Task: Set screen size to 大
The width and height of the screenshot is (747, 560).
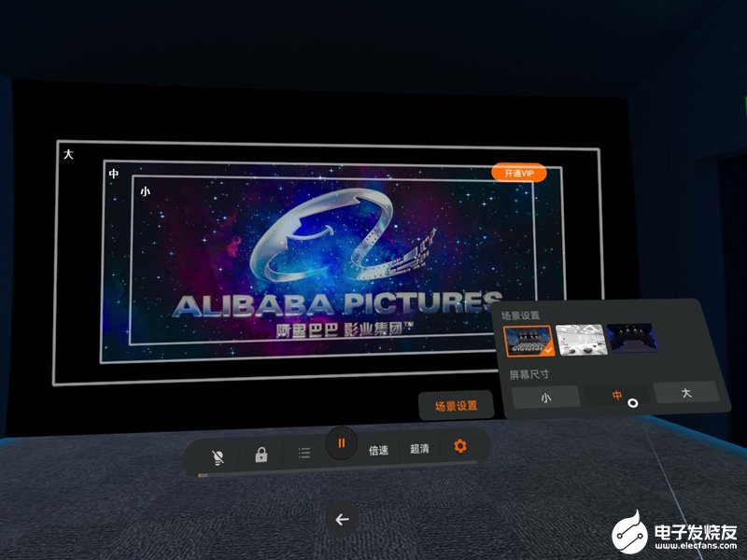Action: click(x=686, y=393)
